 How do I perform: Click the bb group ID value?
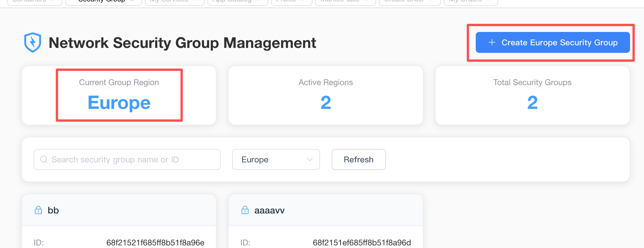click(x=155, y=242)
